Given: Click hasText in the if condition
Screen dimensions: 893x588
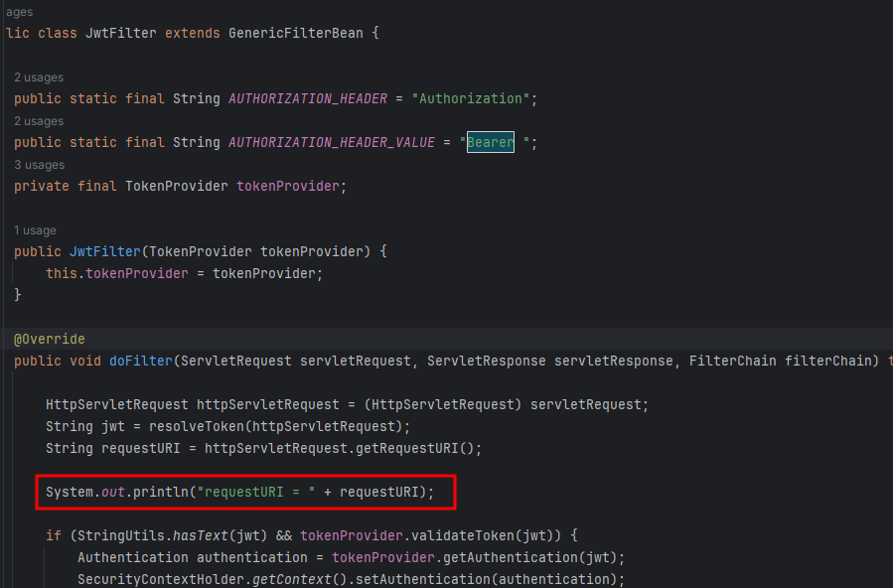Looking at the screenshot, I should pyautogui.click(x=200, y=535).
